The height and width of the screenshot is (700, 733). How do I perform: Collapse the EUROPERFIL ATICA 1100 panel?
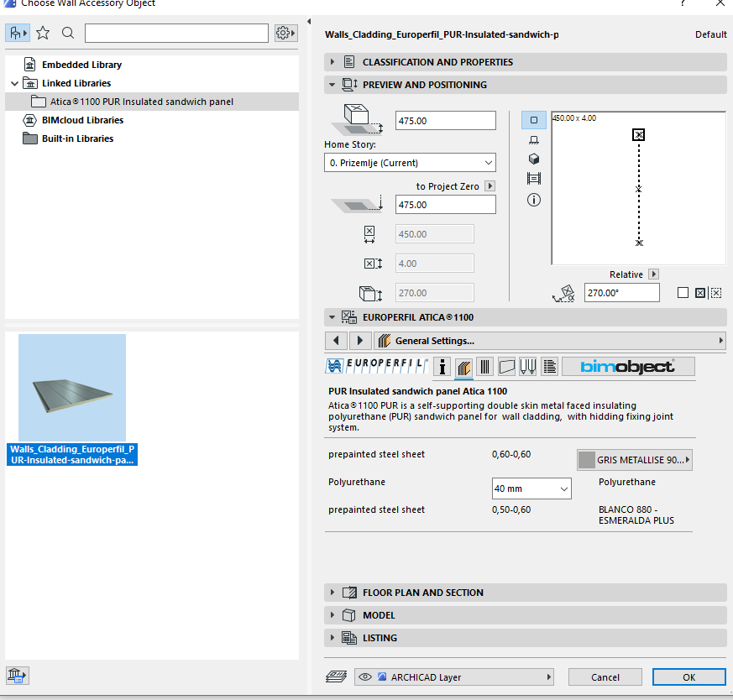[x=525, y=317]
